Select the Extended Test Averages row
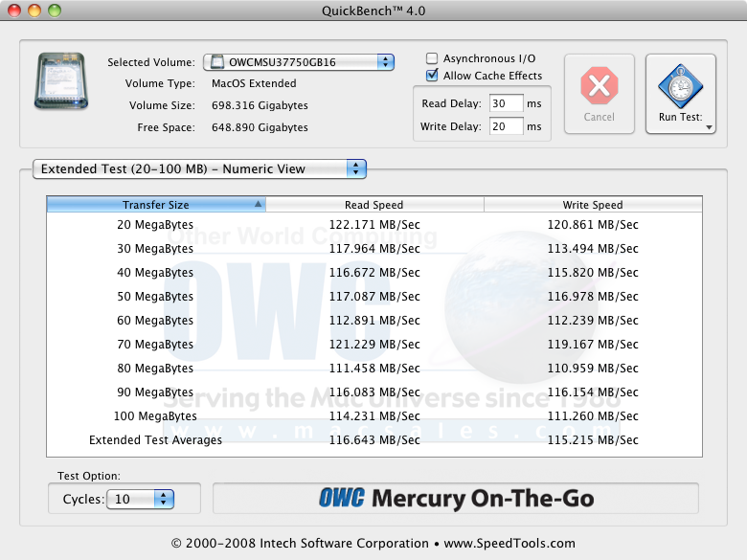 [x=373, y=440]
